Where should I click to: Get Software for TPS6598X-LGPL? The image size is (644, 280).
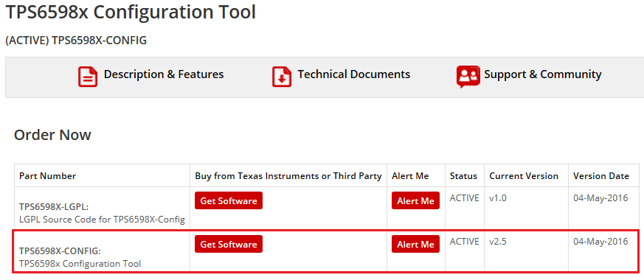[229, 201]
